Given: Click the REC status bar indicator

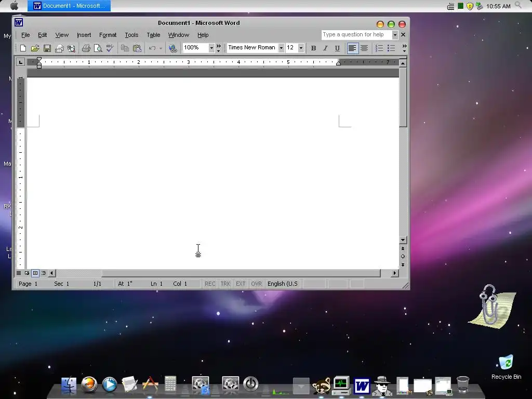Looking at the screenshot, I should point(210,284).
